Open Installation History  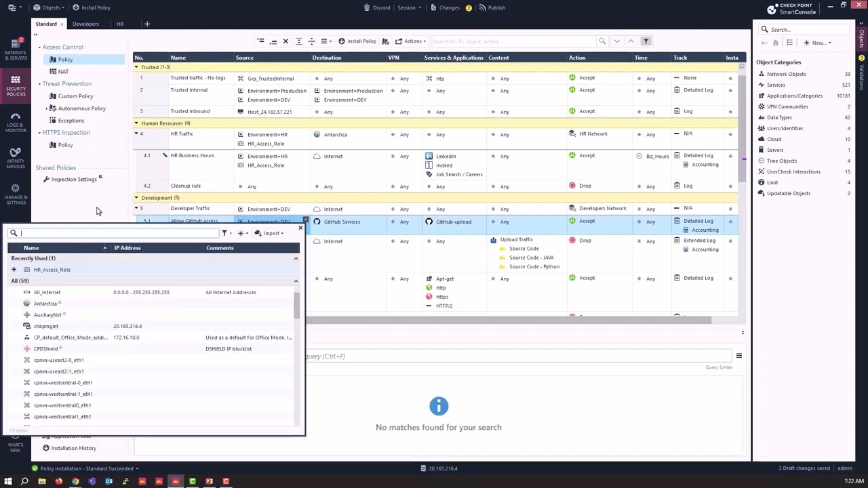73,448
